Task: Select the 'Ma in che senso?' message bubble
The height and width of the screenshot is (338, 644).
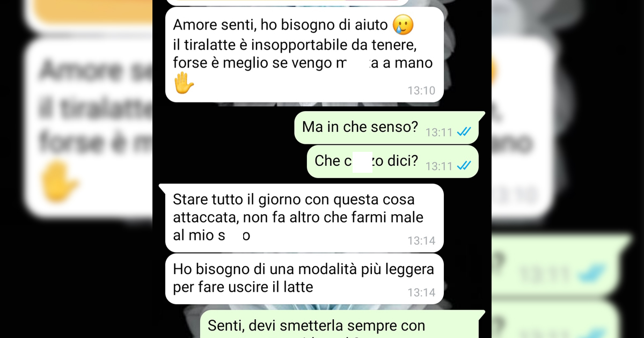Action: [x=386, y=128]
